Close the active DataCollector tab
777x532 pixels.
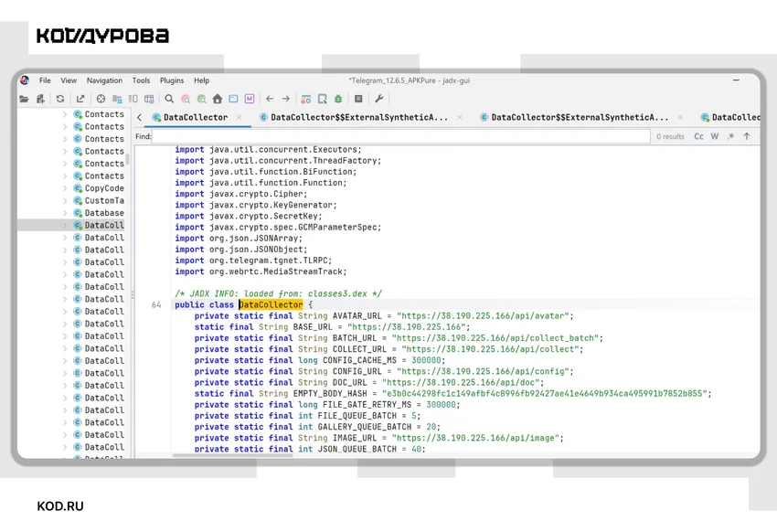pyautogui.click(x=239, y=117)
